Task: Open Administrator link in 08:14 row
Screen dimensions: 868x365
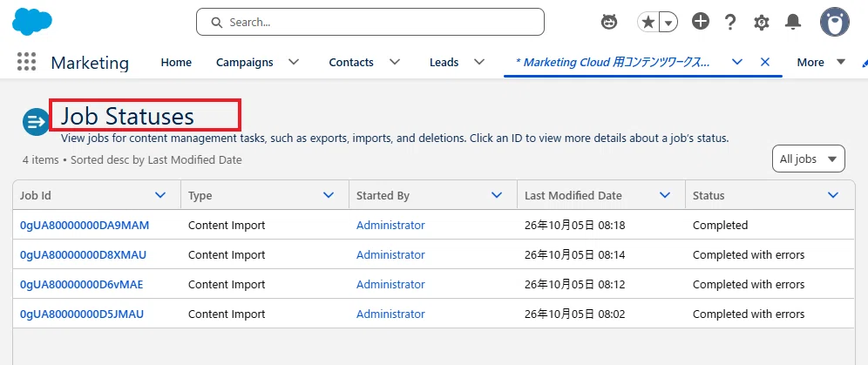Action: pyautogui.click(x=390, y=255)
